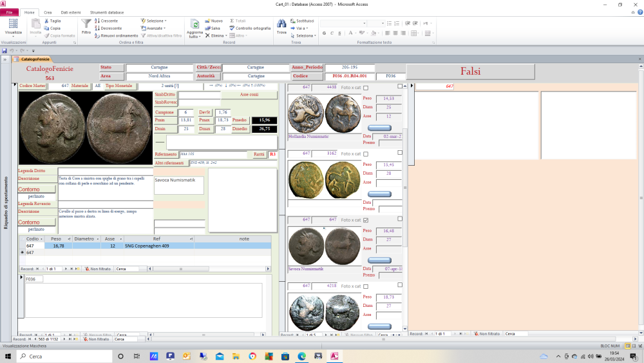Viewport: 644px width, 363px height.
Task: Click Nuovo record icon in ribbon
Action: pos(208,21)
